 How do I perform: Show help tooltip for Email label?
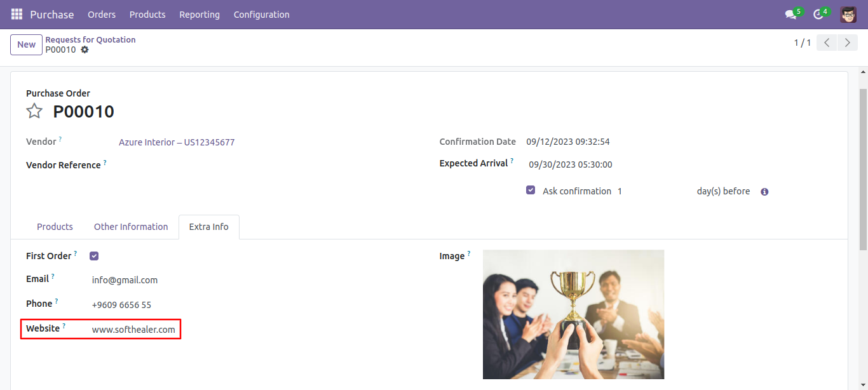pyautogui.click(x=53, y=276)
